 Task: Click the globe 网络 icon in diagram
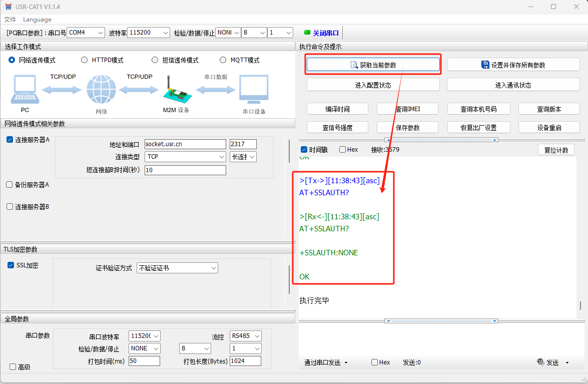[101, 90]
